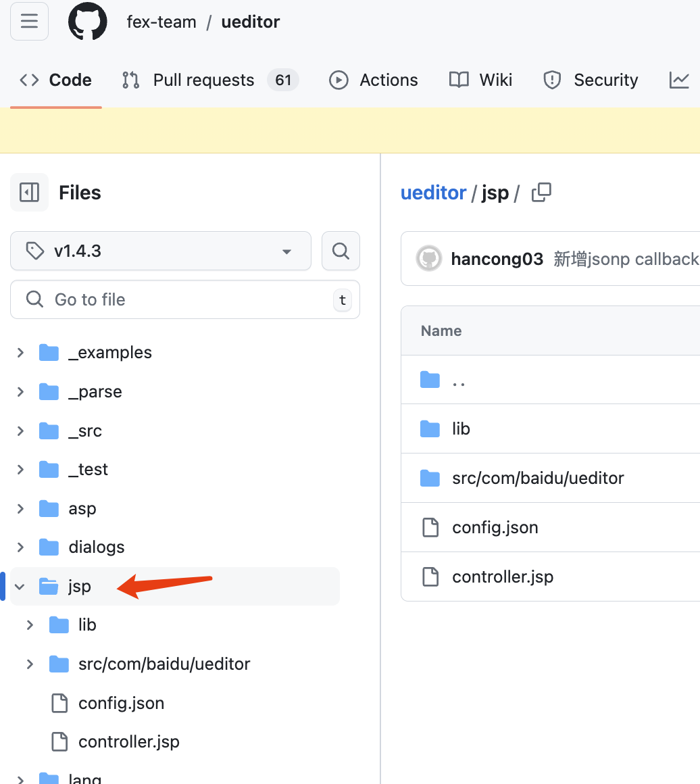Click the Go to file input
The image size is (700, 784).
(184, 299)
